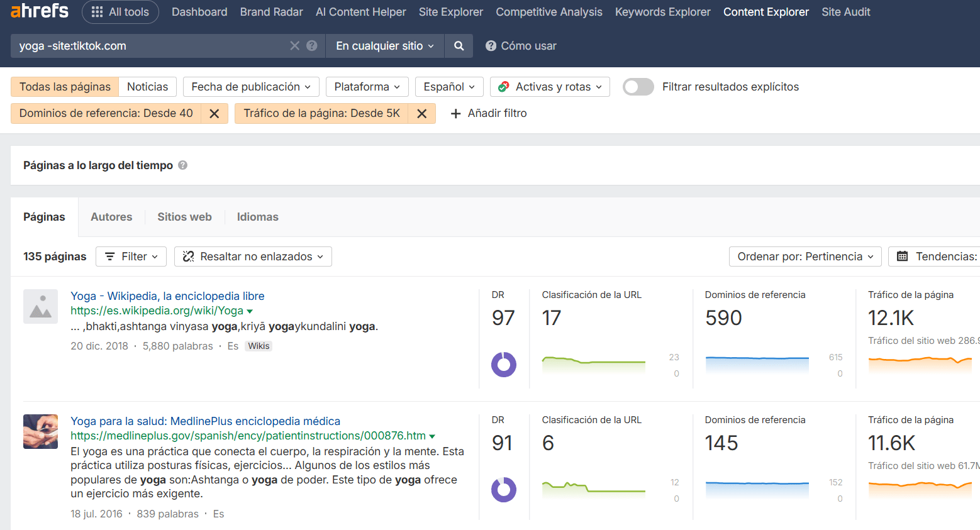Screen dimensions: 980x530
Task: Toggle Filtrar resultados explícitos switch
Action: [x=638, y=87]
